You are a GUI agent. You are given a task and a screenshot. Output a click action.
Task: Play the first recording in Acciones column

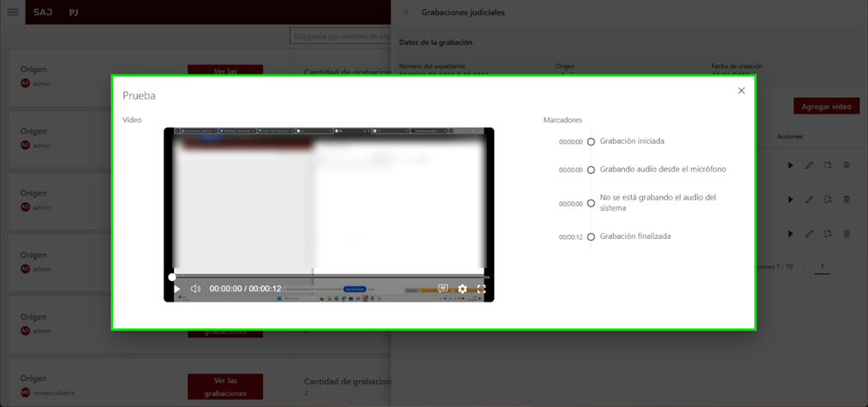pyautogui.click(x=790, y=165)
